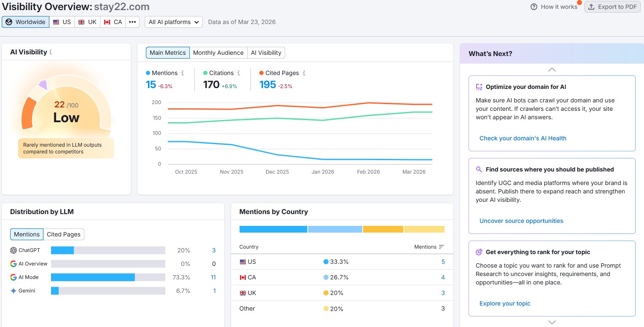The image size is (644, 327).
Task: Collapse What's Next list with up chevron
Action: point(552,70)
